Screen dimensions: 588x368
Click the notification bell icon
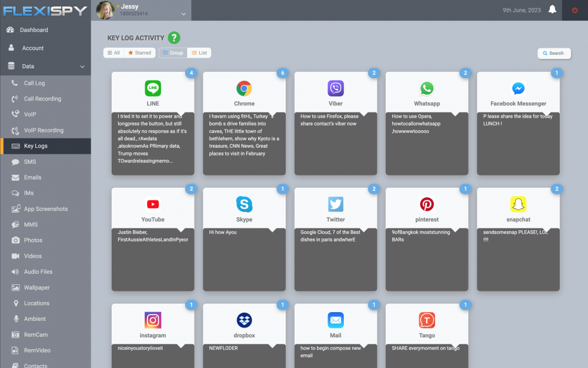point(552,9)
